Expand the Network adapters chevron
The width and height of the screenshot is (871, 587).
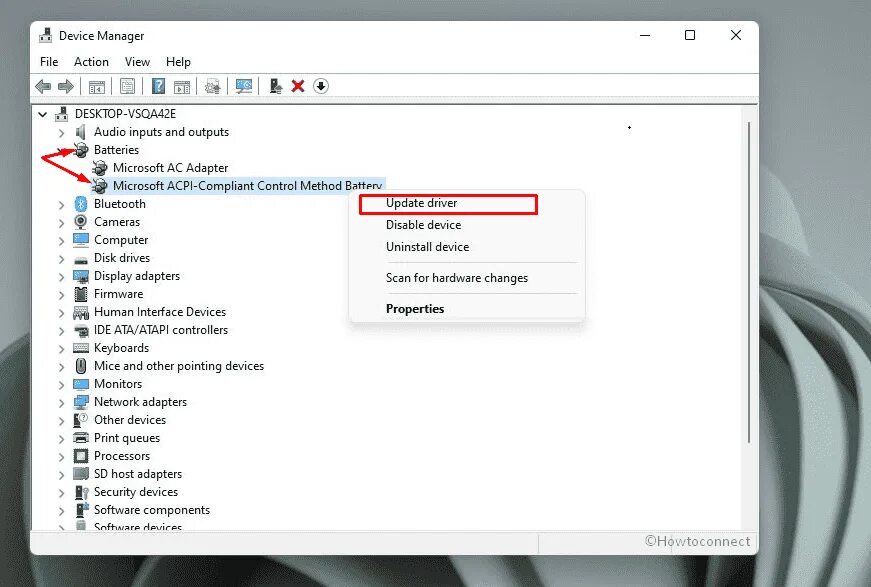(x=61, y=403)
